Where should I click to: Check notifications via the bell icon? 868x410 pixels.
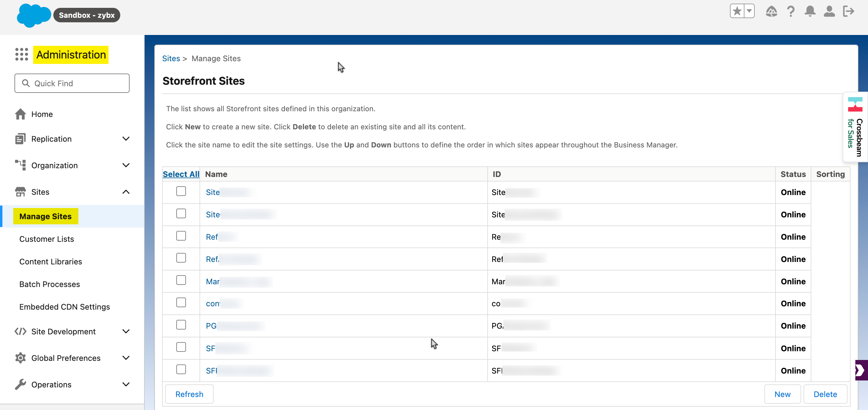click(x=810, y=11)
